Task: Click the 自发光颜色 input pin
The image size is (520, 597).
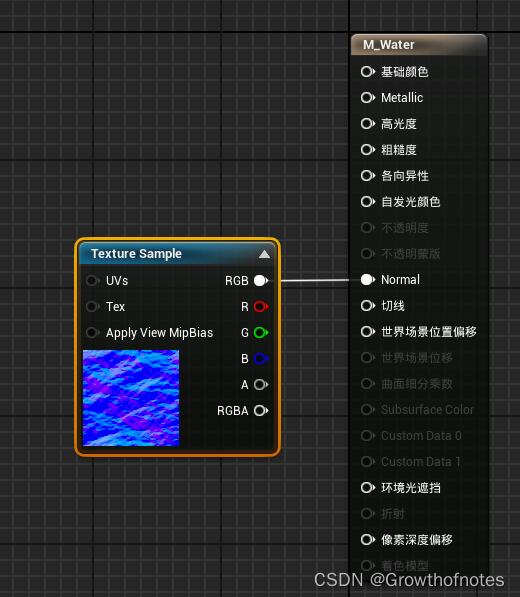Action: 368,201
